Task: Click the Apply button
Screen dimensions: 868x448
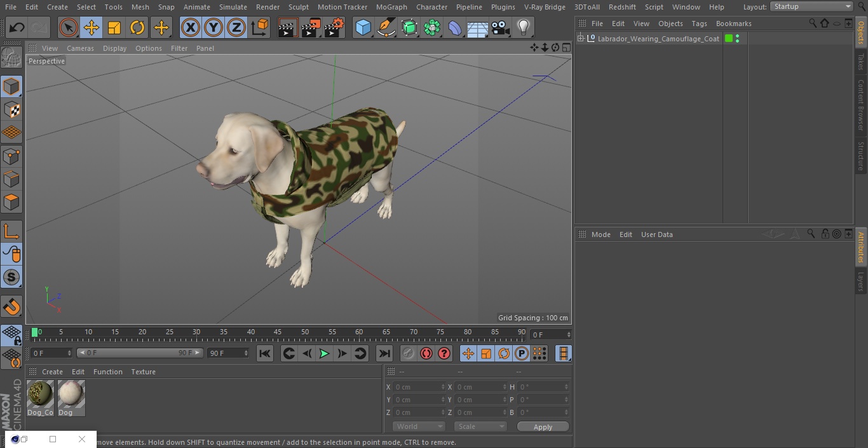Action: [x=543, y=427]
